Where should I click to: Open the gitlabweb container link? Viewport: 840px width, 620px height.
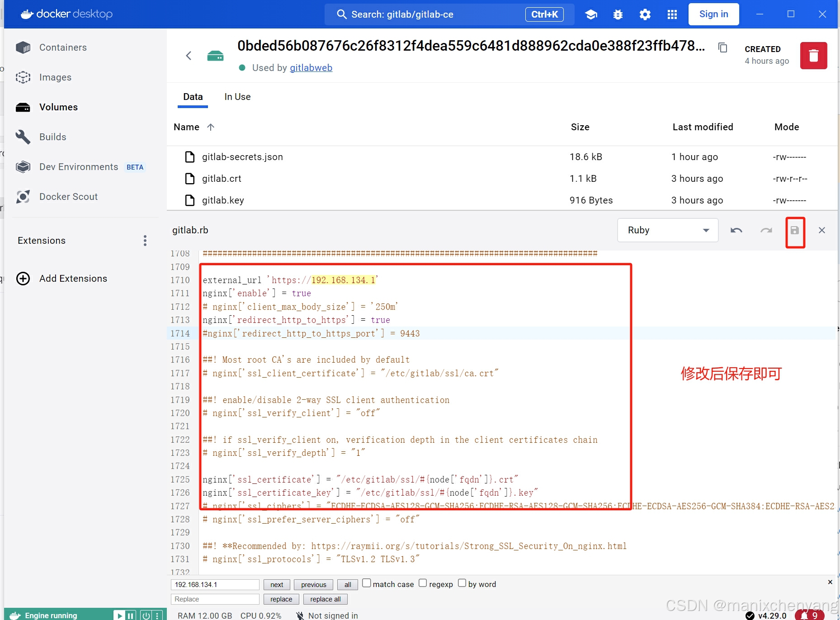pos(311,68)
